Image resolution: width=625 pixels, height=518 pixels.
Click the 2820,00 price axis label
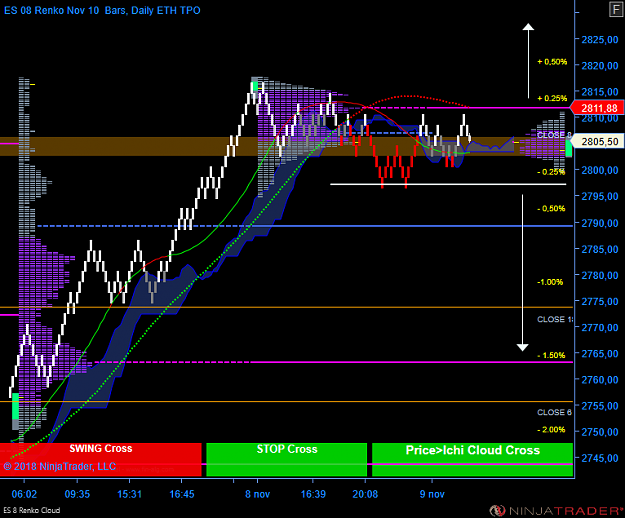coord(600,66)
